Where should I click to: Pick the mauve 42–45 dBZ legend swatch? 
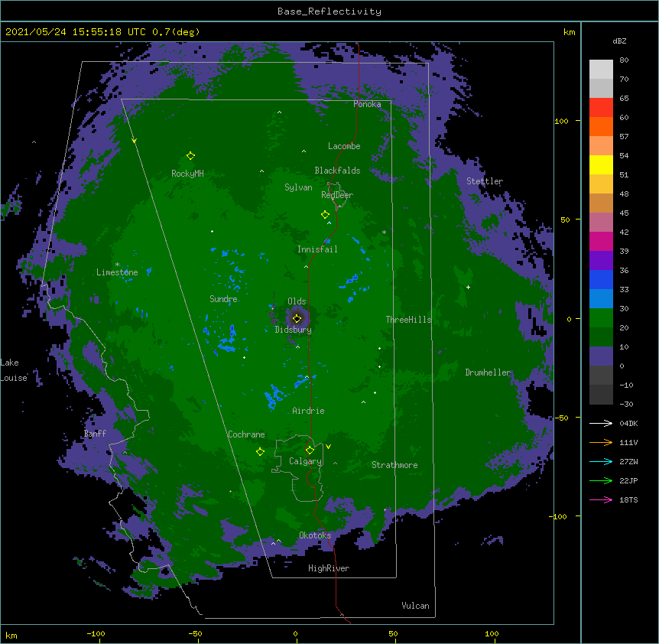pos(601,223)
